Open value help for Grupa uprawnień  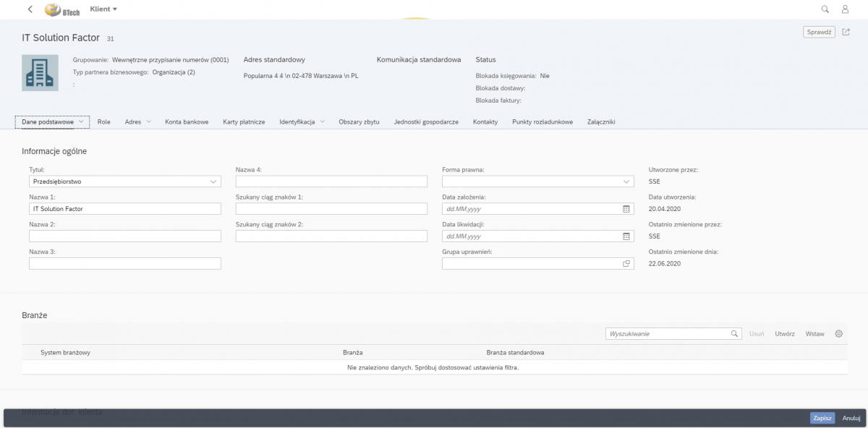626,264
